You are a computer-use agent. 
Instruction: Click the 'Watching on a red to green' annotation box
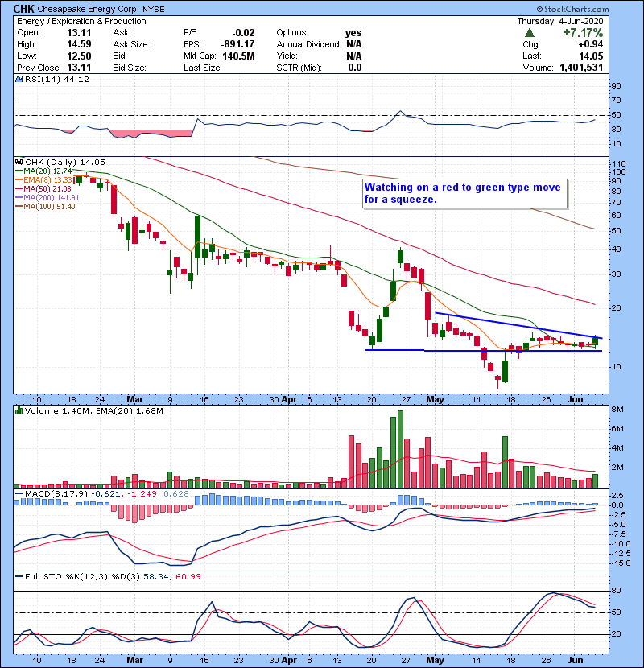(465, 193)
